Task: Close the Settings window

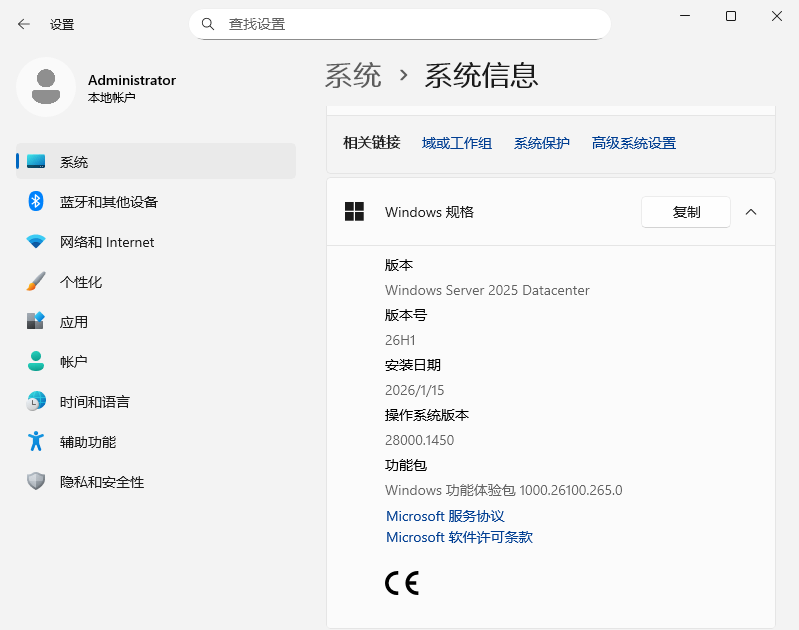Action: tap(777, 16)
